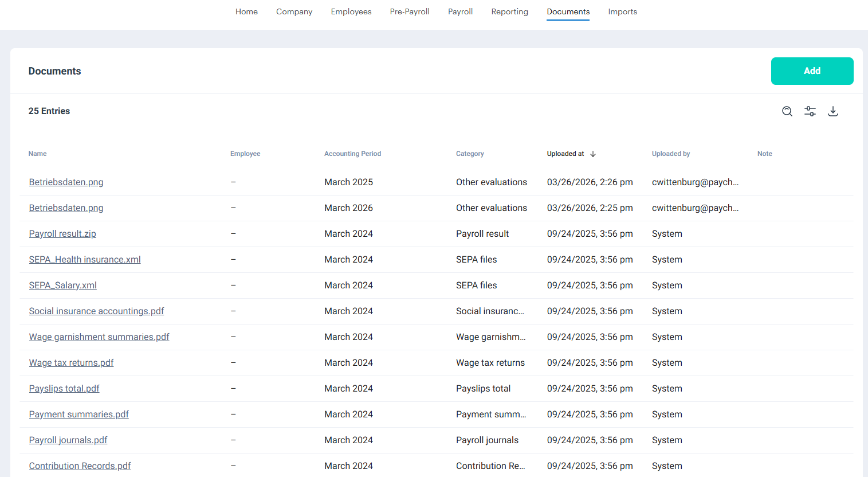Open the Payslips total.pdf document

coord(64,389)
